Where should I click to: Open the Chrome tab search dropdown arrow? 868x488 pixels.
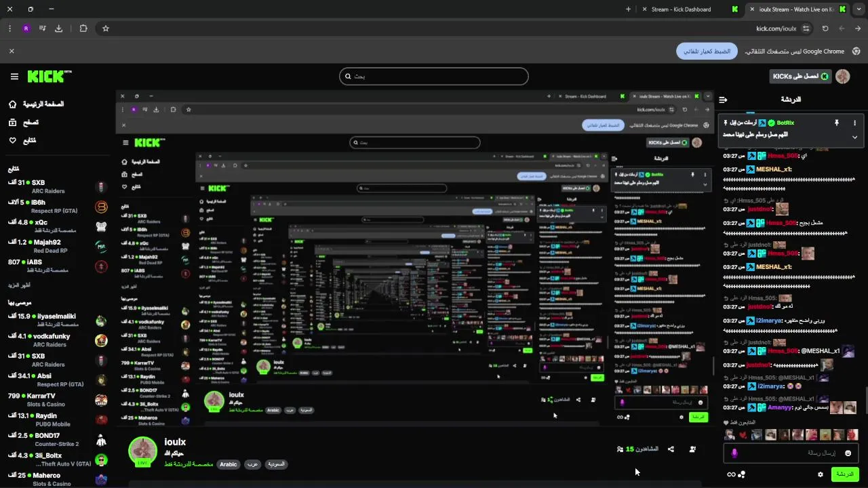click(x=858, y=9)
